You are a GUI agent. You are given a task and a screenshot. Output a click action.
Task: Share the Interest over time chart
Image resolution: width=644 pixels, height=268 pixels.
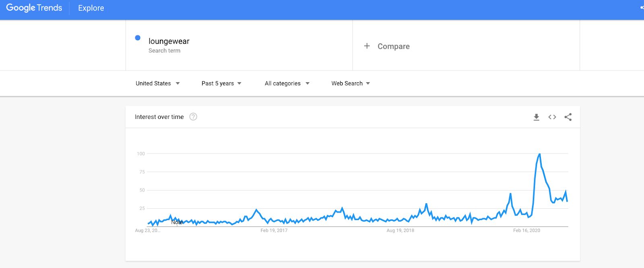[x=568, y=117]
